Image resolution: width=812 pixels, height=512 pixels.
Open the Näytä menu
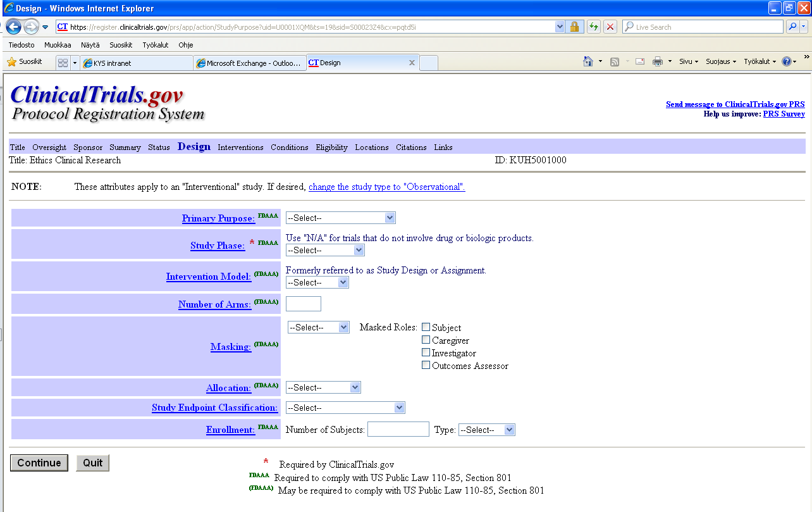[90, 45]
